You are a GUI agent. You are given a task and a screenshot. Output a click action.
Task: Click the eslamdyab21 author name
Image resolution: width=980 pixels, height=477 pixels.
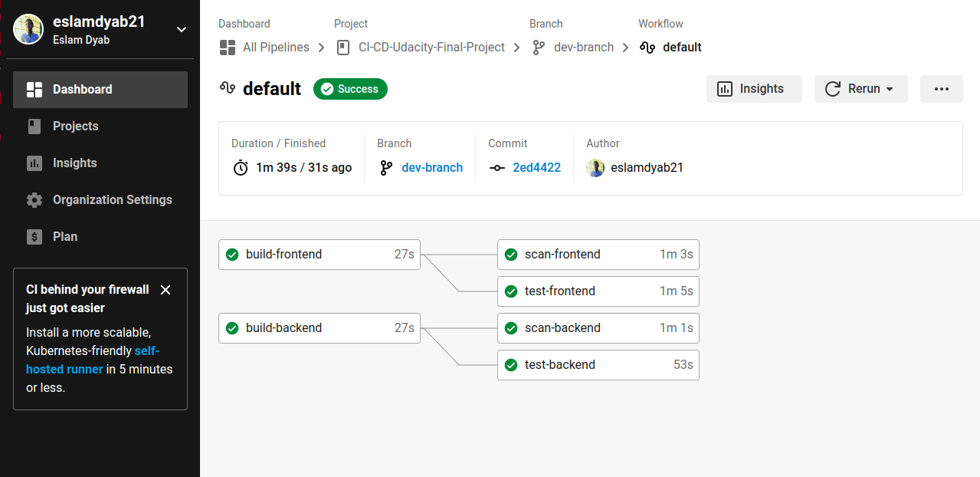tap(647, 168)
